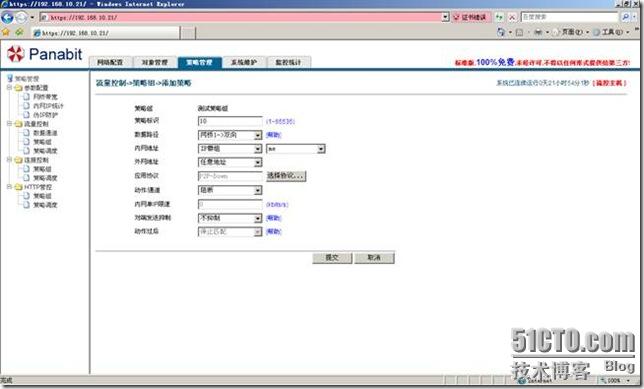Screen dimensions: 644x389
Task: Open the 对端发送抑制 dropdown
Action: pyautogui.click(x=230, y=218)
